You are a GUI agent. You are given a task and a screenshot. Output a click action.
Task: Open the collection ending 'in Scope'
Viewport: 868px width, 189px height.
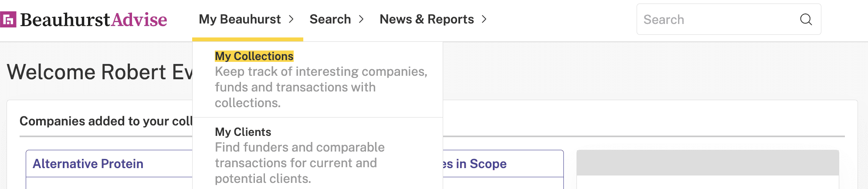click(475, 164)
